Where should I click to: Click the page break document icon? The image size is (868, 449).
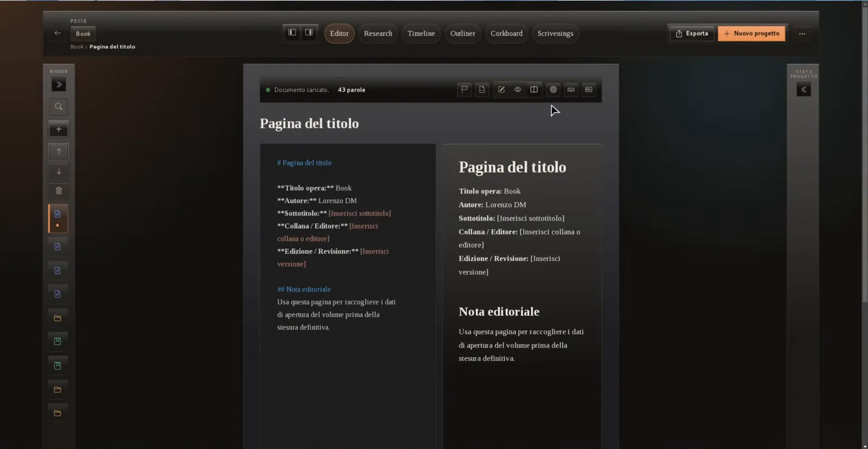click(482, 90)
